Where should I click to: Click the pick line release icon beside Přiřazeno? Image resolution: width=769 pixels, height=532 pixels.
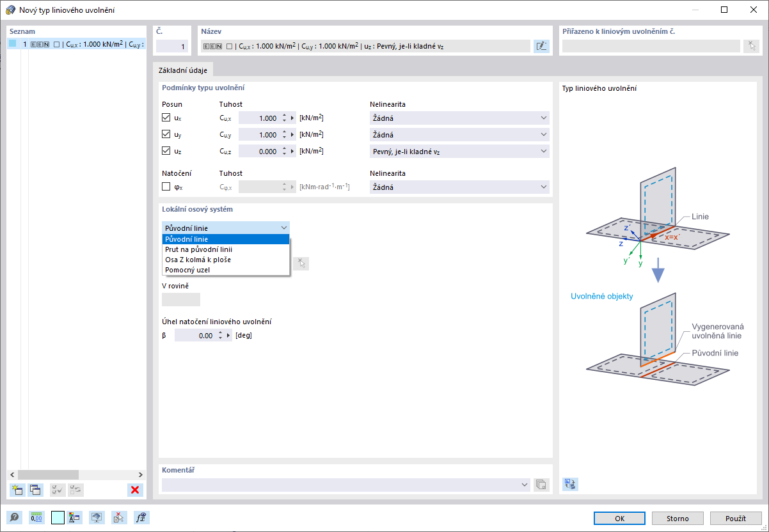pos(751,45)
